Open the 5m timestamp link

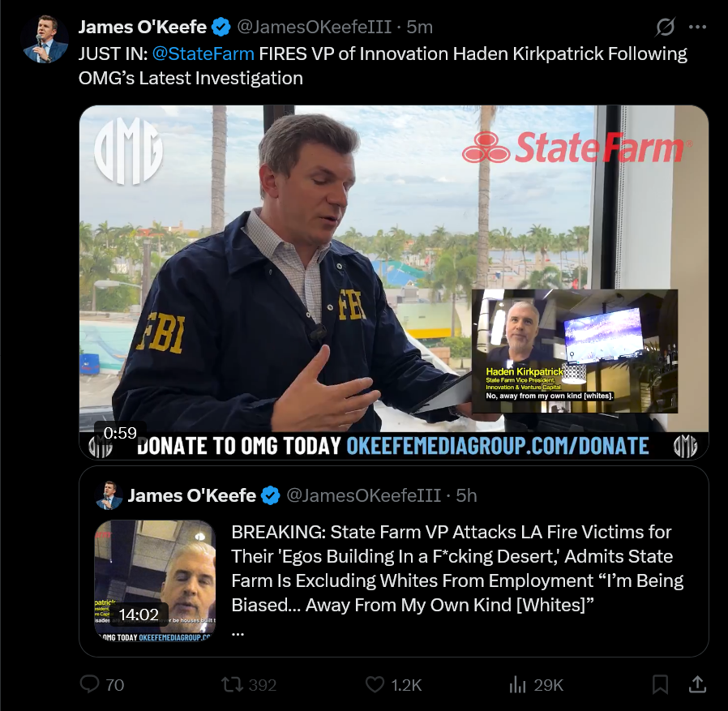pyautogui.click(x=420, y=27)
